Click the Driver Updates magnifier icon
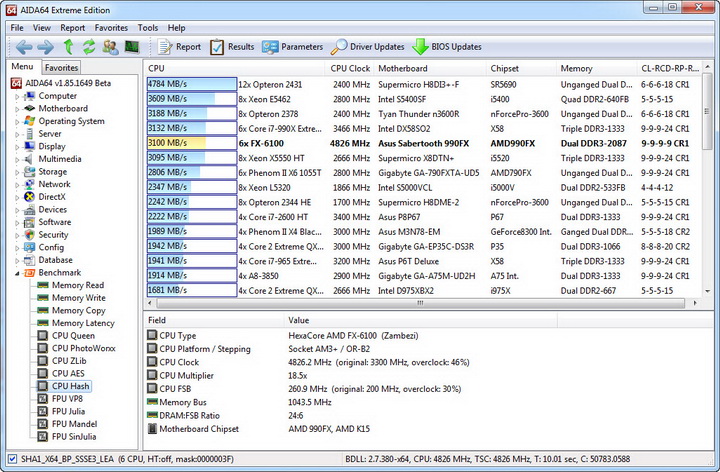This screenshot has width=720, height=472. [x=339, y=47]
